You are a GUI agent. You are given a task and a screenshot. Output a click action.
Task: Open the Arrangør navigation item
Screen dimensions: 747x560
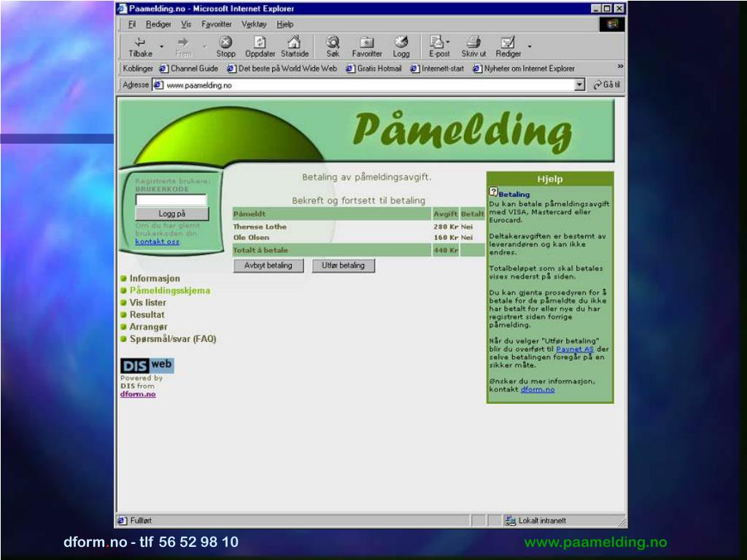[x=148, y=327]
